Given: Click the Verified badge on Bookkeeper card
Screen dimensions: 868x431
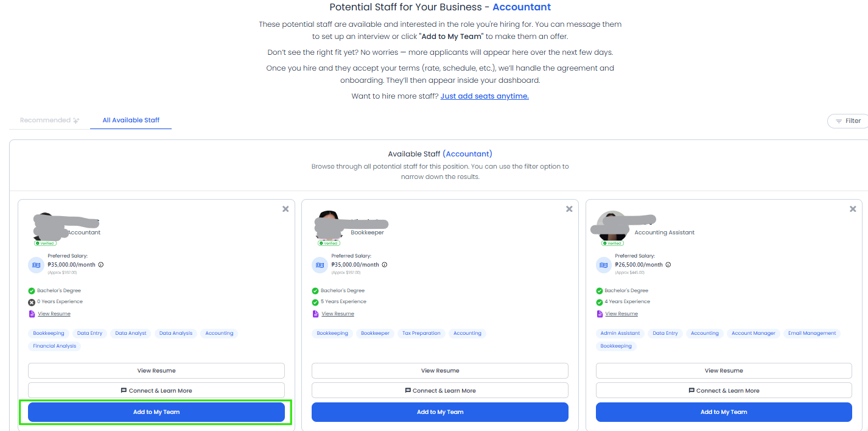Looking at the screenshot, I should point(329,243).
